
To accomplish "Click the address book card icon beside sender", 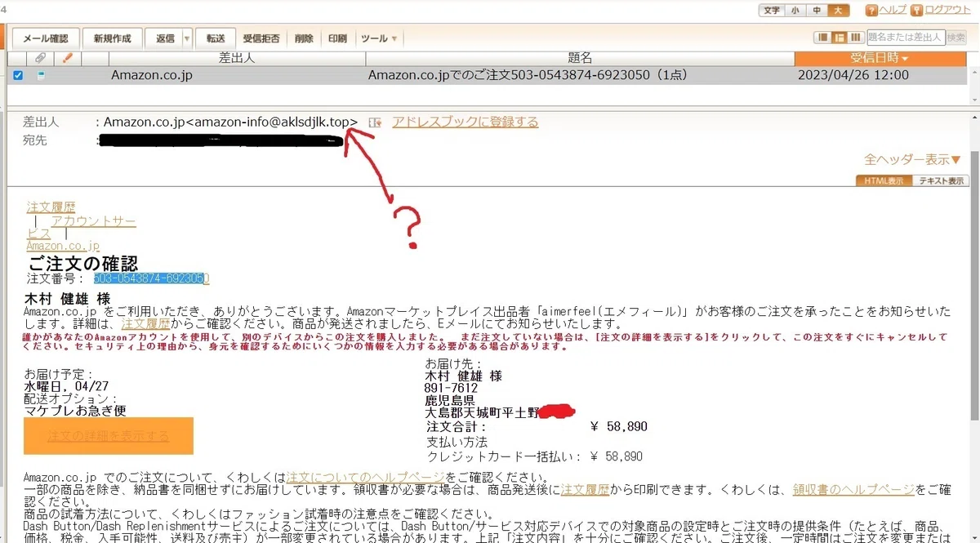I will coord(375,122).
